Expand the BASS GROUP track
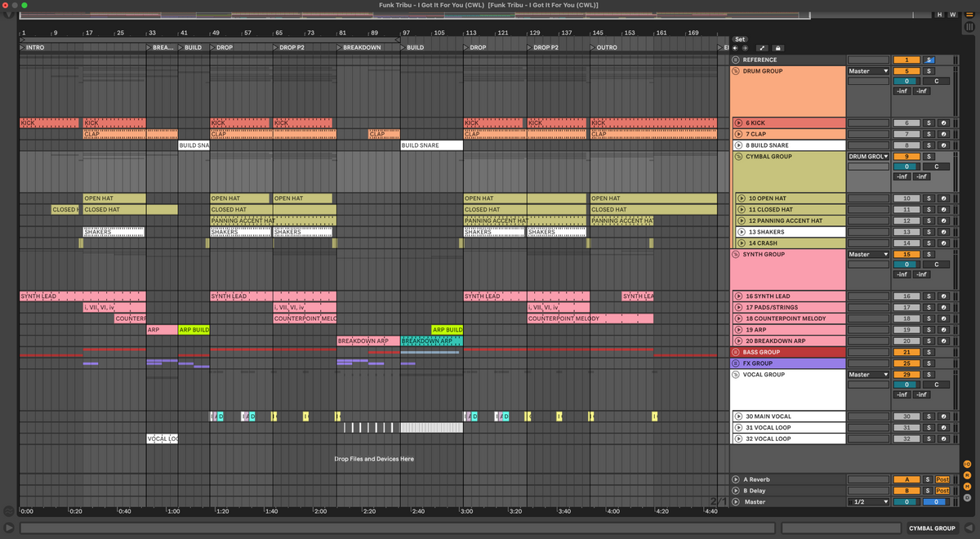Image resolution: width=980 pixels, height=539 pixels. pyautogui.click(x=735, y=352)
